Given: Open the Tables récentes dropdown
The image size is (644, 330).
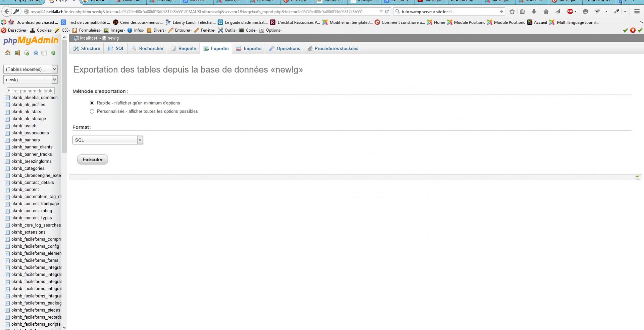Looking at the screenshot, I should (x=30, y=69).
